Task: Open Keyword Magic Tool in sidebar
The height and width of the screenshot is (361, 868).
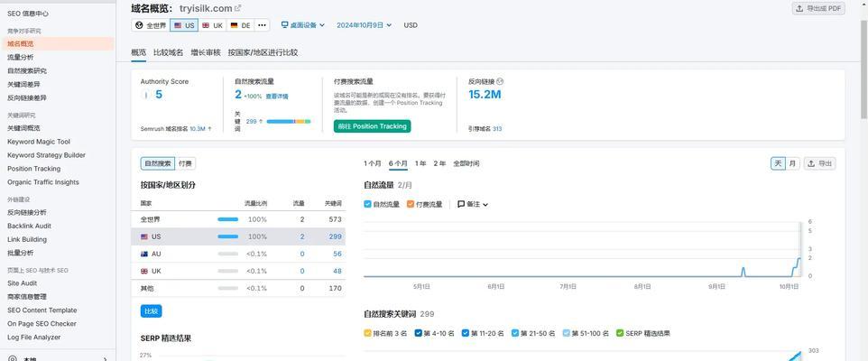Action: pyautogui.click(x=39, y=142)
